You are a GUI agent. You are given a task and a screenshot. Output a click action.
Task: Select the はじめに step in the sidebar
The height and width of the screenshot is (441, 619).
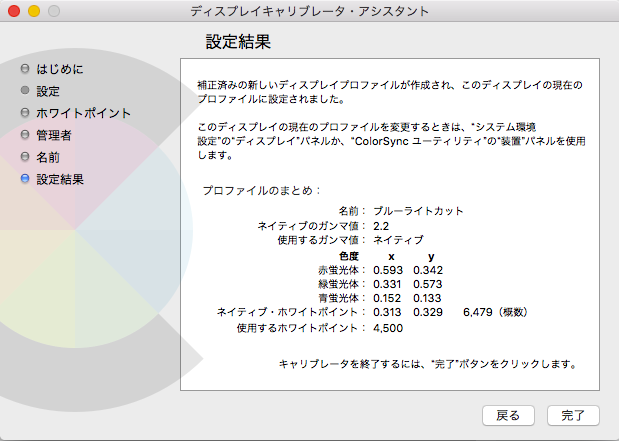point(60,69)
